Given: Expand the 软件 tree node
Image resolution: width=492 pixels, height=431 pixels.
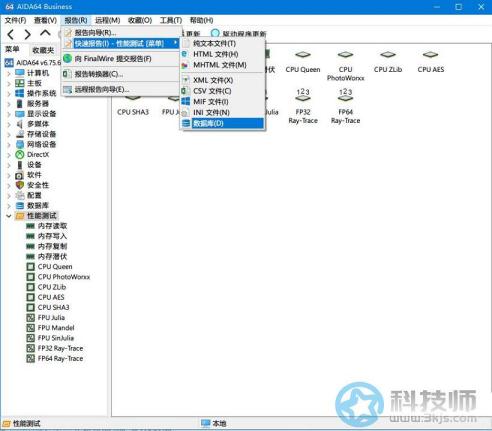Looking at the screenshot, I should coord(9,175).
